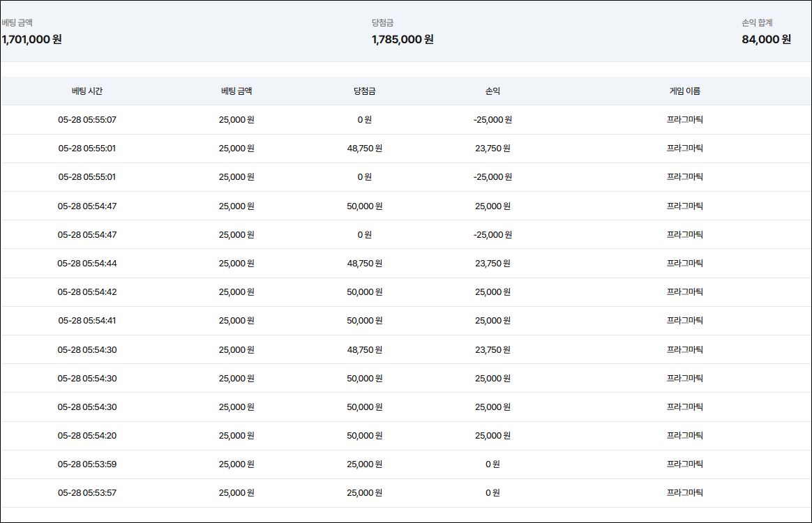Image resolution: width=812 pixels, height=523 pixels.
Task: Click the total winnings value 1,785,000 원
Action: 403,39
